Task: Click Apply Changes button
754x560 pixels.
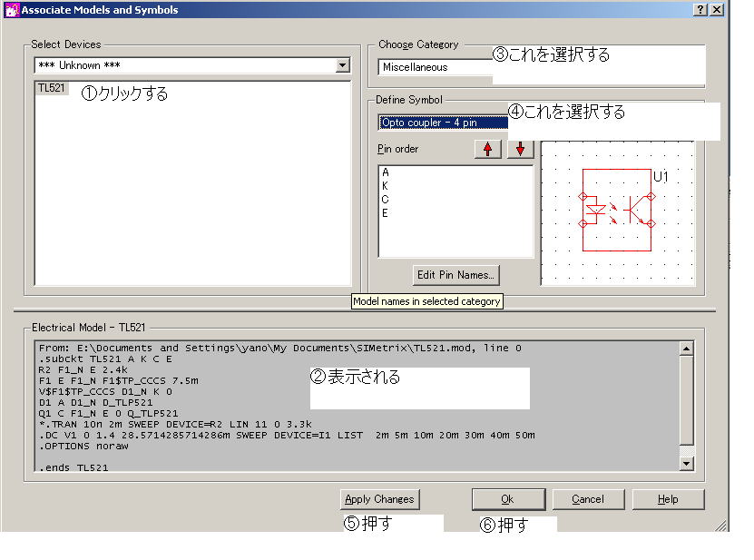Action: [379, 499]
